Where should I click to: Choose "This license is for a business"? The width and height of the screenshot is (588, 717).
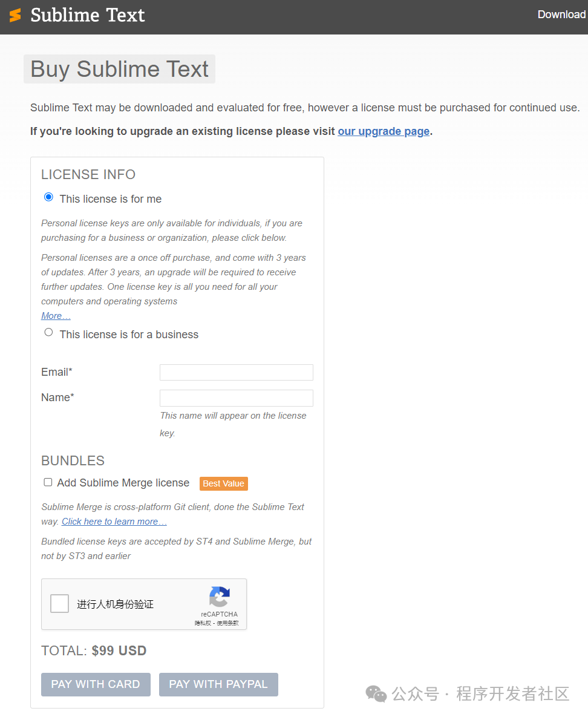tap(48, 332)
